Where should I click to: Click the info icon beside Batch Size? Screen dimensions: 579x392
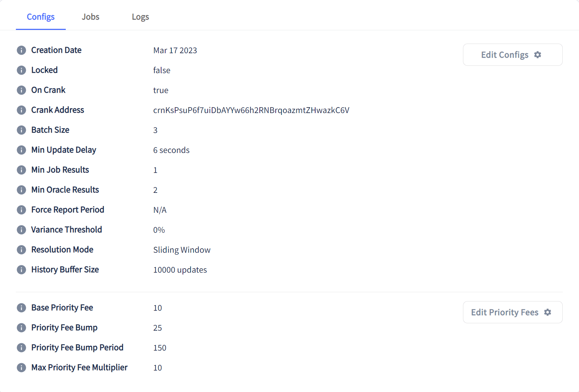coord(21,130)
